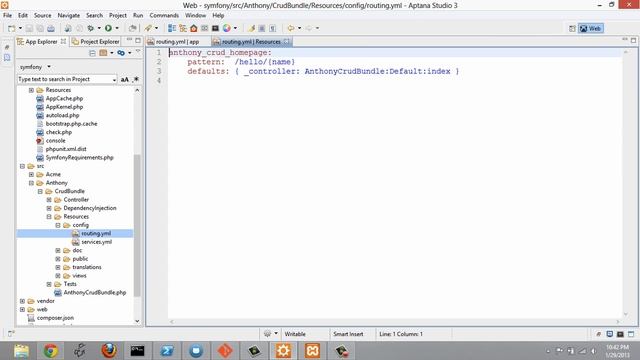Click the New file toolbar icon
Screen dimensions: 640x360
pyautogui.click(x=11, y=28)
